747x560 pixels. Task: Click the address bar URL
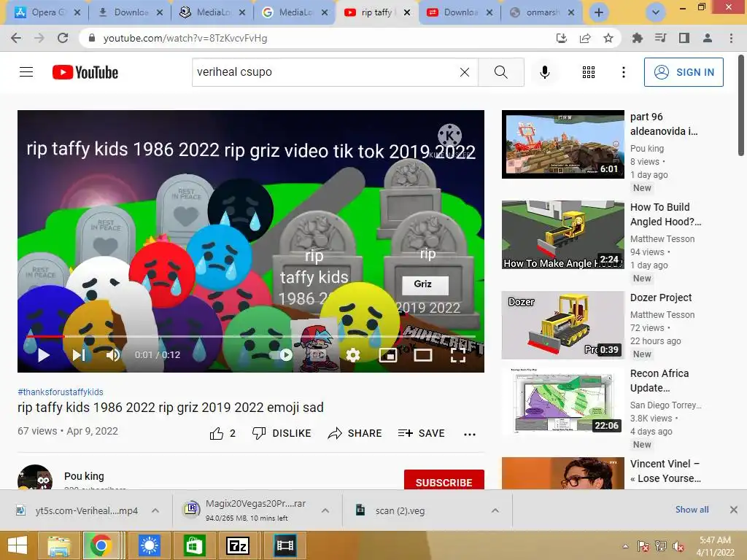click(x=185, y=38)
